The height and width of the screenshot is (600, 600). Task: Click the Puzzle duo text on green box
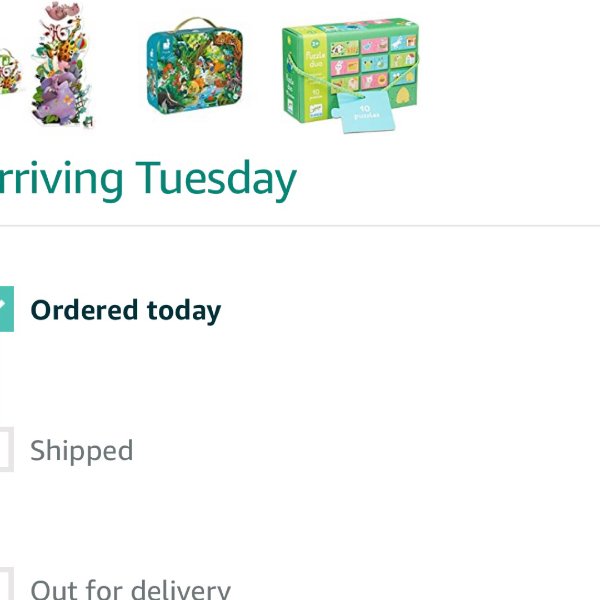(x=316, y=59)
